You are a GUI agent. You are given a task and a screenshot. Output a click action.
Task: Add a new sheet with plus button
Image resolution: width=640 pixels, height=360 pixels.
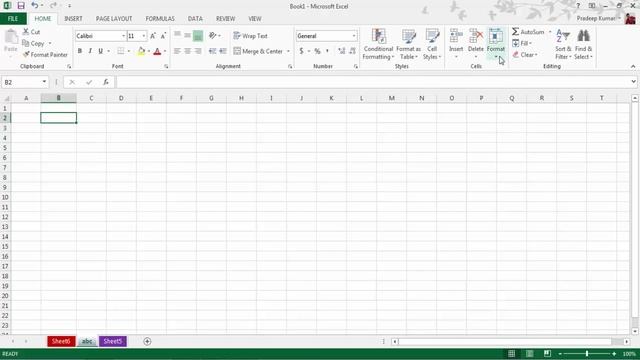[x=147, y=341]
